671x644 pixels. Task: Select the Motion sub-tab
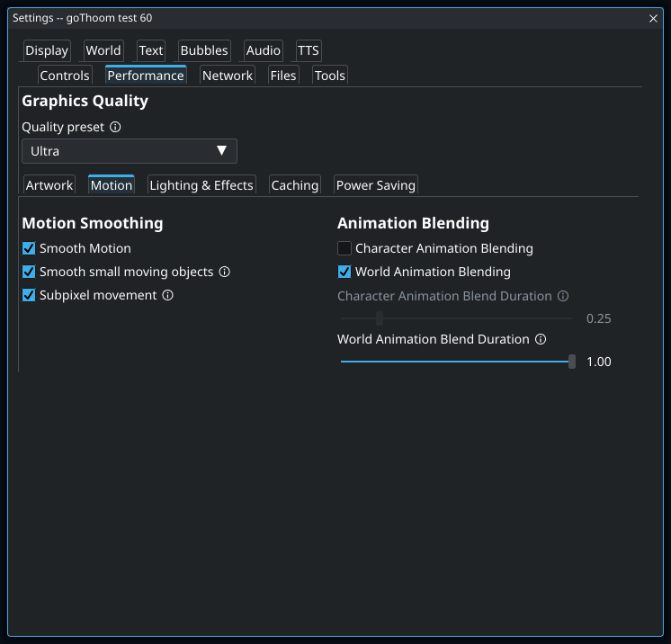pyautogui.click(x=112, y=185)
